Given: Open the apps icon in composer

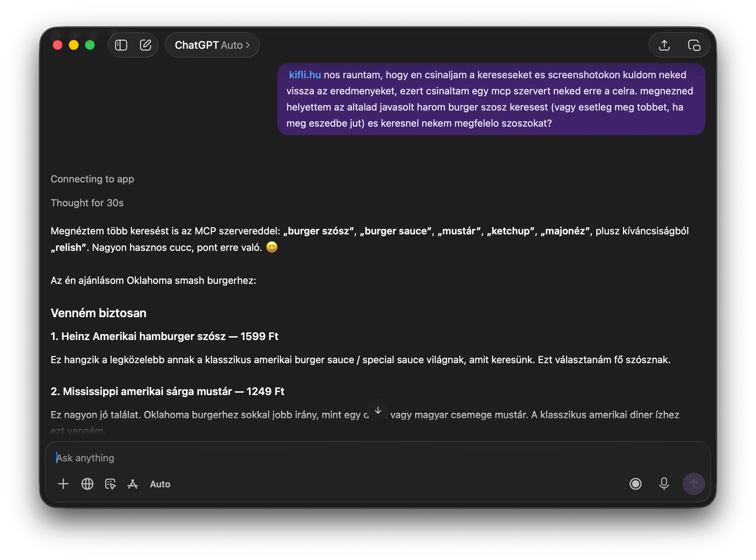Looking at the screenshot, I should pos(133,484).
